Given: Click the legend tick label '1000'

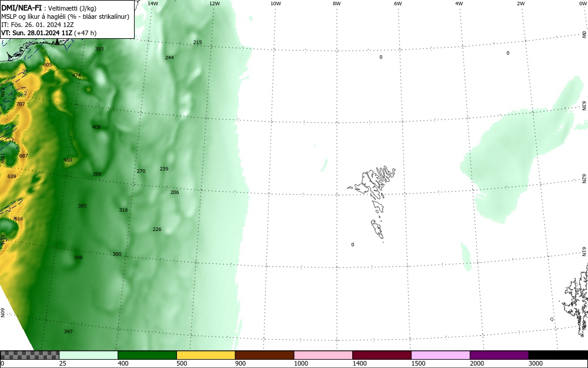Looking at the screenshot, I should tap(300, 363).
